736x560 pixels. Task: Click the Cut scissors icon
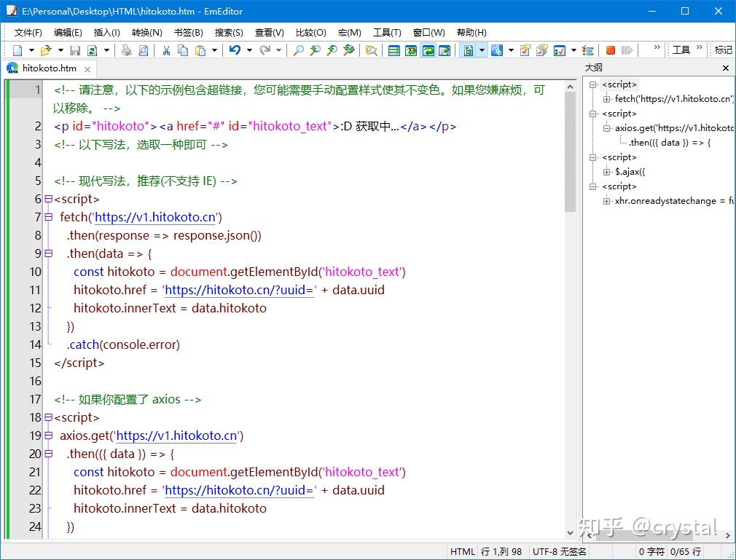pyautogui.click(x=166, y=50)
